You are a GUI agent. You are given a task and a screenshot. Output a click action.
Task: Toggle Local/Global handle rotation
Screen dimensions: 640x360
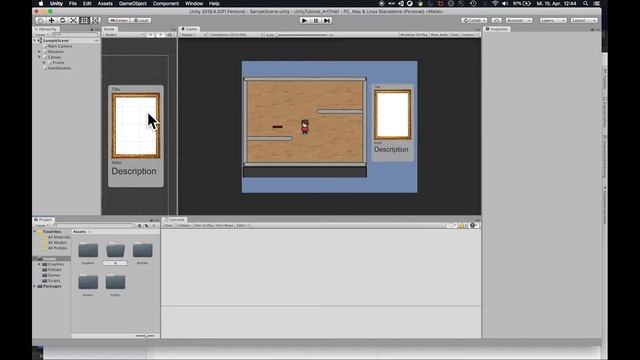(x=141, y=20)
